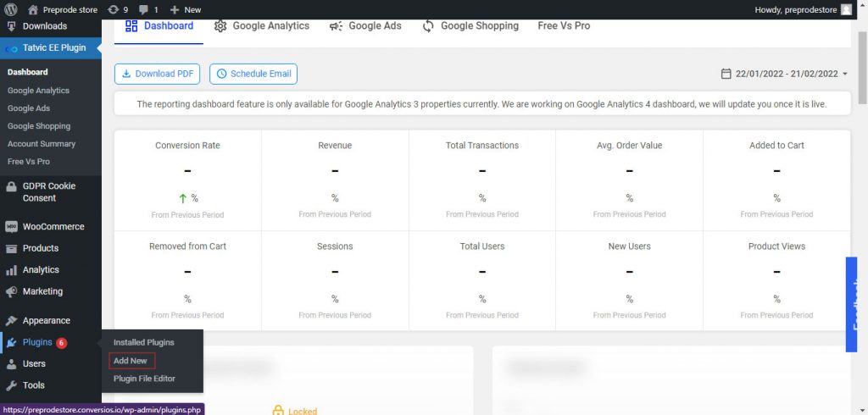Click the Tools wrench icon
The height and width of the screenshot is (415, 868).
[x=11, y=385]
